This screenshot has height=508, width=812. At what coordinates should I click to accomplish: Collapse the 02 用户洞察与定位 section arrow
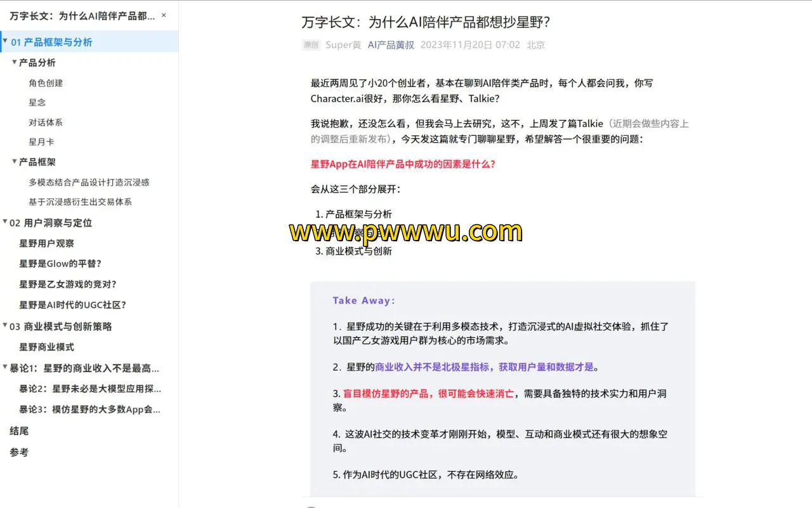coord(5,222)
